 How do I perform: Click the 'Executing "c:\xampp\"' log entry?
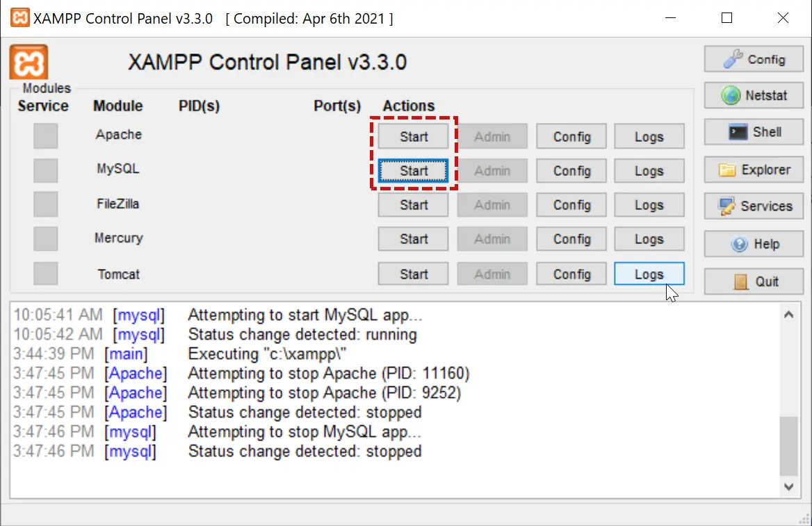click(267, 354)
